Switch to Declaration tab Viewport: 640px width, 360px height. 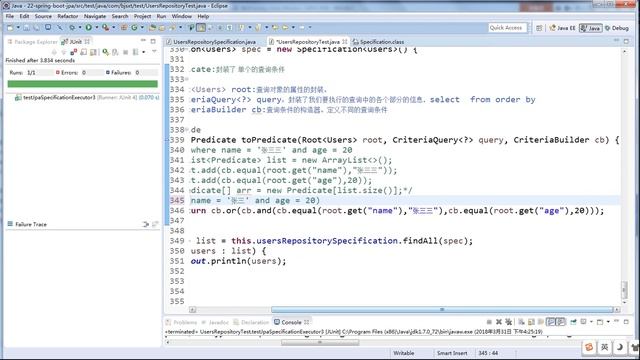click(x=251, y=322)
